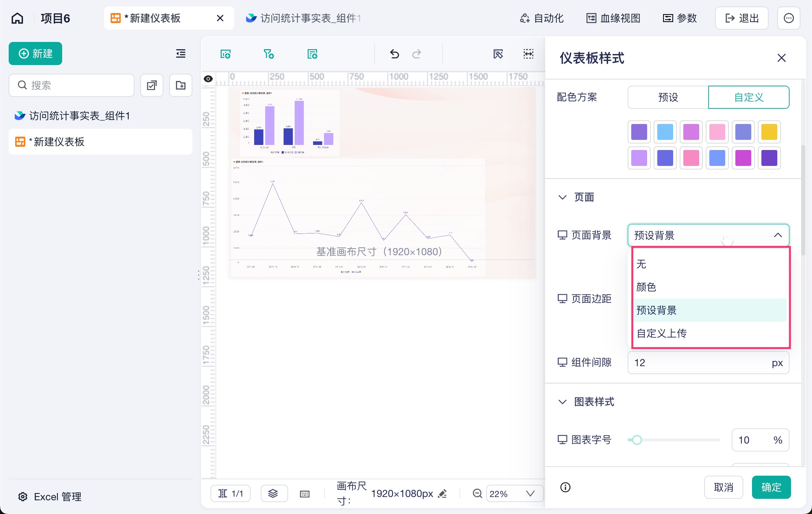This screenshot has width=812, height=514.
Task: Choose 预设背景 in the dropdown list
Action: coord(709,310)
